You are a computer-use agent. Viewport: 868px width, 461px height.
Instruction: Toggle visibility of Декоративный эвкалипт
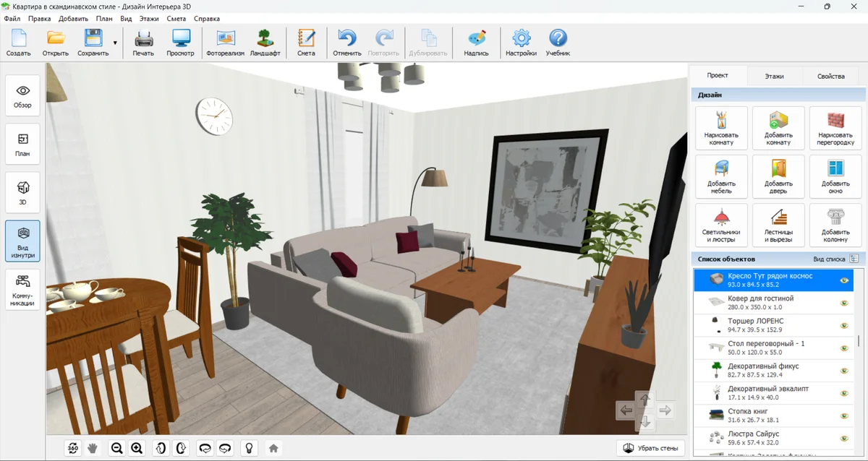coord(844,393)
